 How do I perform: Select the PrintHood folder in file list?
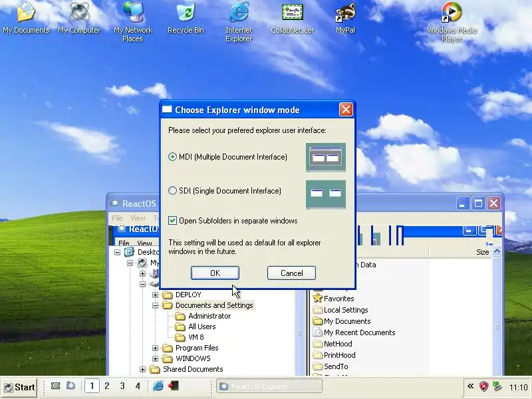coord(334,355)
